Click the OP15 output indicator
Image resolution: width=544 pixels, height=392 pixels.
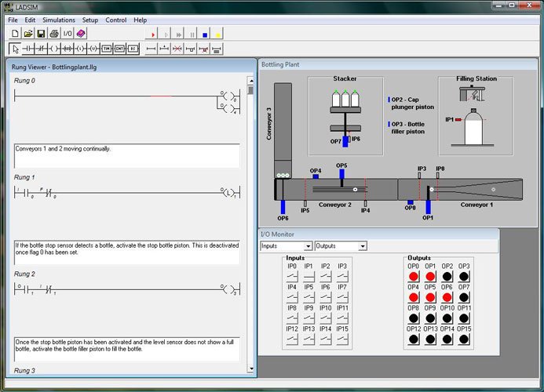465,339
